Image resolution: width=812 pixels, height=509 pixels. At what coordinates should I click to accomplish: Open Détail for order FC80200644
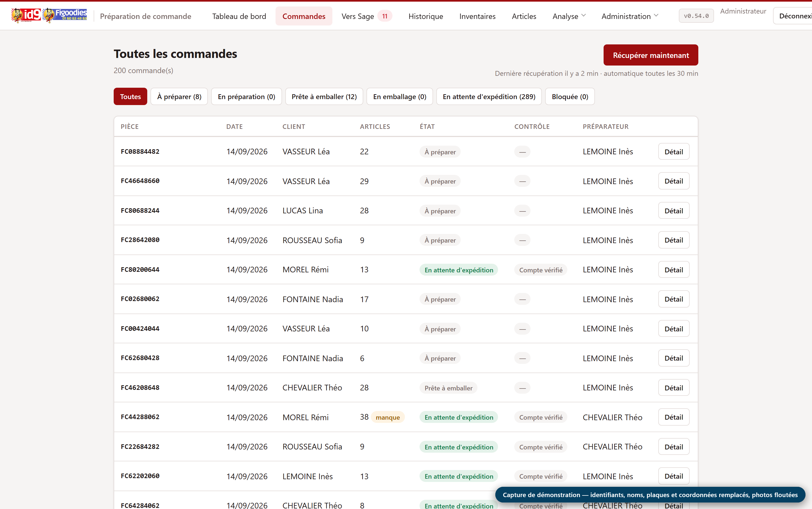coord(673,270)
